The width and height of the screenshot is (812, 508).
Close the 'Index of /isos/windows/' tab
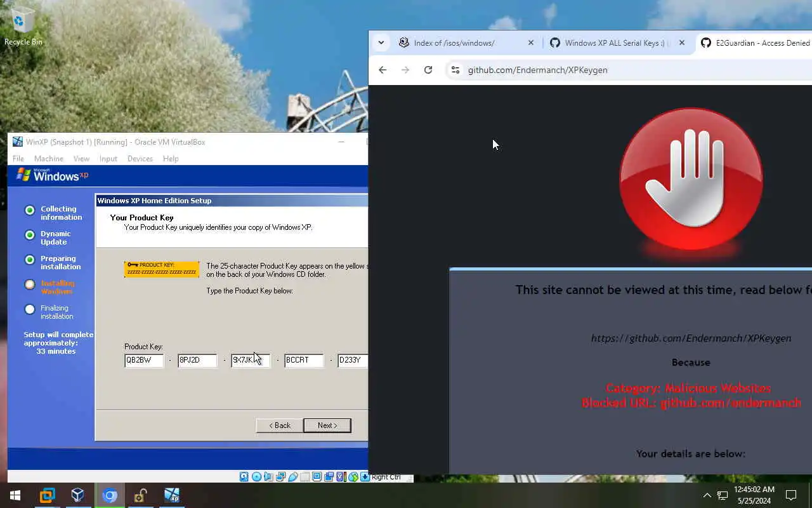531,43
